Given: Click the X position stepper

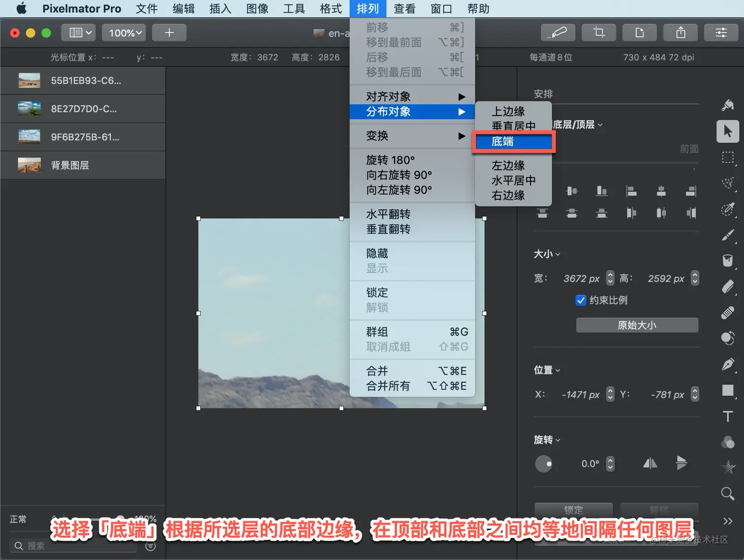Looking at the screenshot, I should point(610,394).
